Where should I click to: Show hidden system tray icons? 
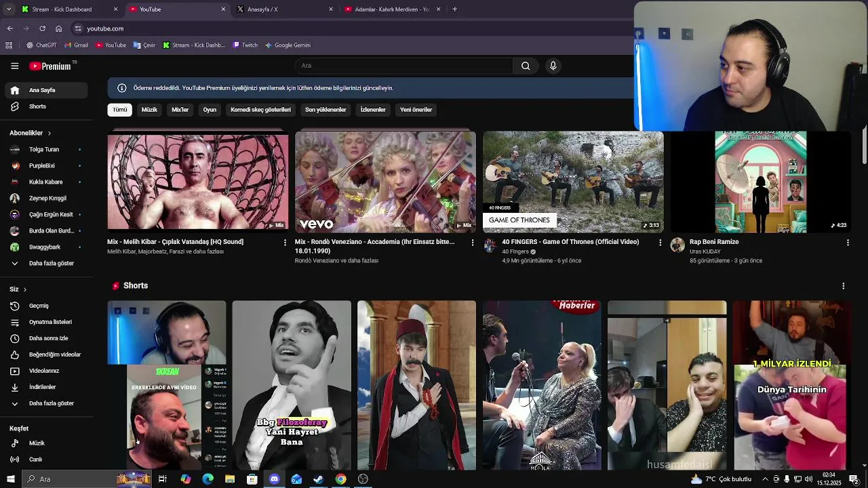[766, 479]
